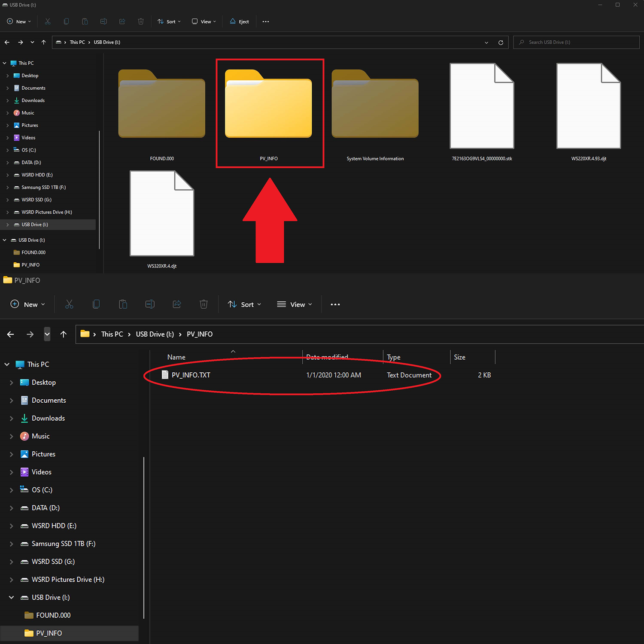The image size is (644, 644).
Task: Click the Share icon in the lower toolbar
Action: [177, 304]
